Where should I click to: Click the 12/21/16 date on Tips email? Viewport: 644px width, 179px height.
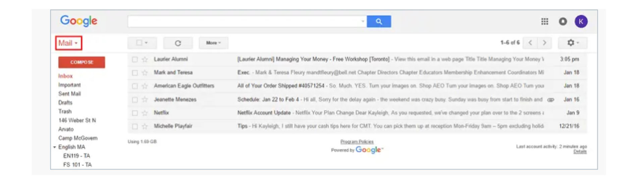pyautogui.click(x=569, y=126)
